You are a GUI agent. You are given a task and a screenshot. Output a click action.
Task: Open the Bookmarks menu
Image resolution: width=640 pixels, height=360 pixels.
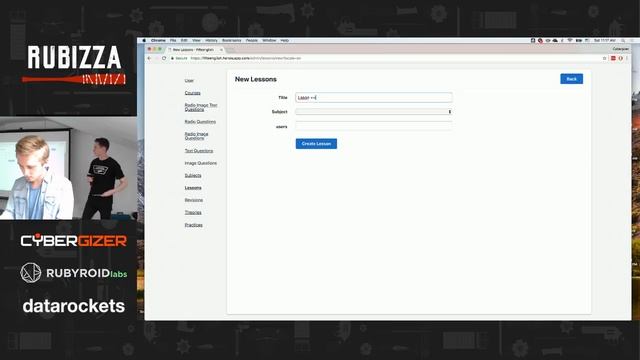[x=231, y=40]
